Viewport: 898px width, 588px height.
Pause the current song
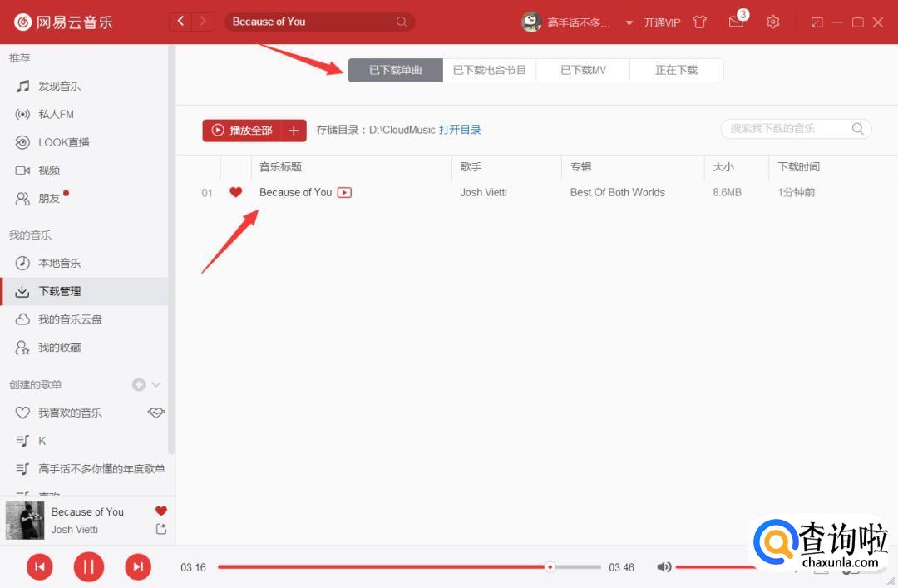88,567
